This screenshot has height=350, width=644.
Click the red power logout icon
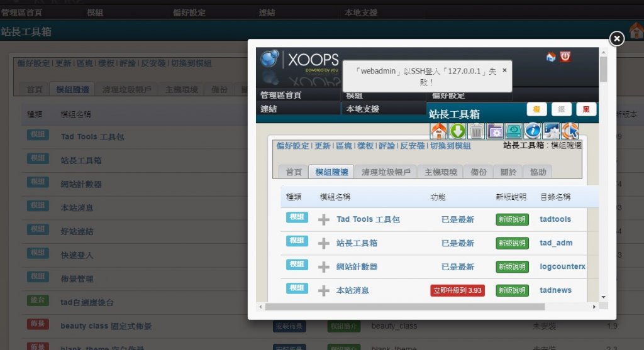coord(565,57)
